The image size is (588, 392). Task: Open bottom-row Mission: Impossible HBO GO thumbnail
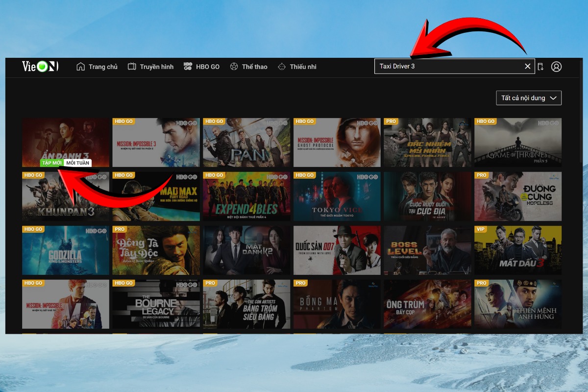(66, 304)
